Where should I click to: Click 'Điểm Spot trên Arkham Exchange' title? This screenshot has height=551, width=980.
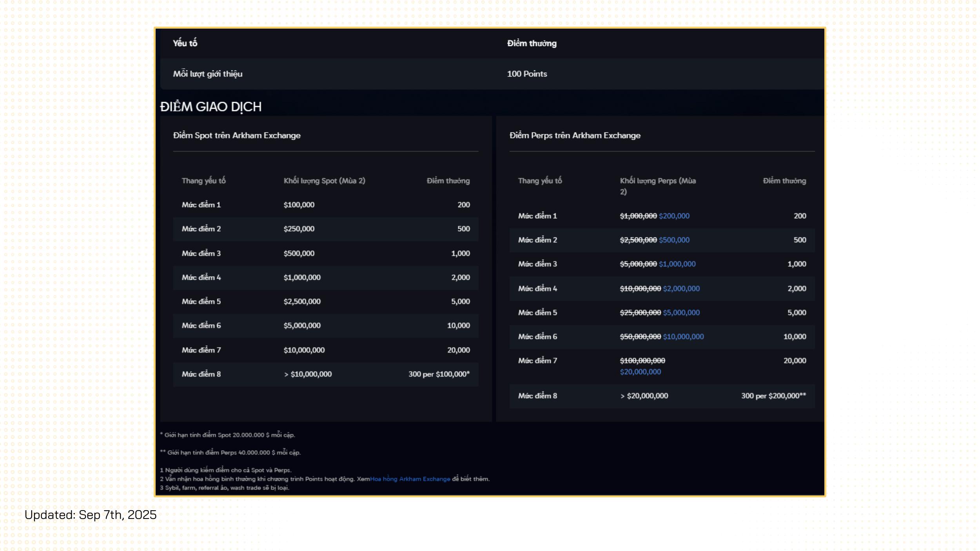coord(237,135)
